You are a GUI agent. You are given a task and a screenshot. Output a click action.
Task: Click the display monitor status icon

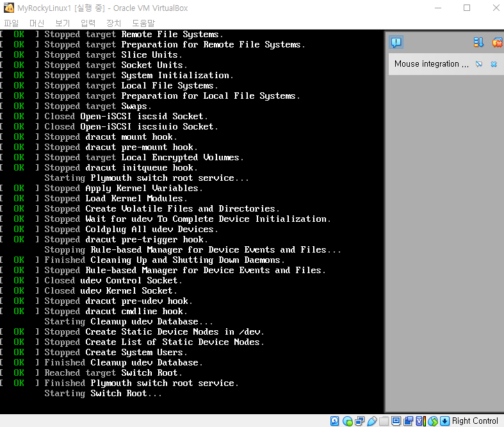396,421
